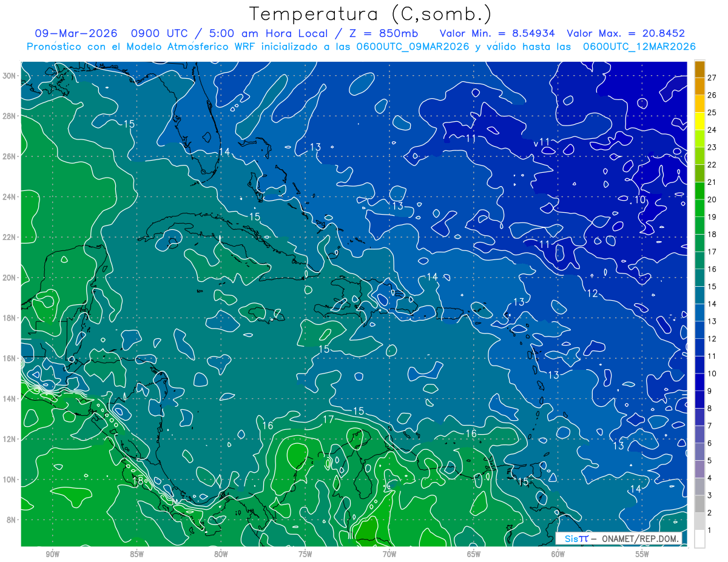Click the '28N' latitude label
Viewport: 728px width, 562px height.
(10, 116)
